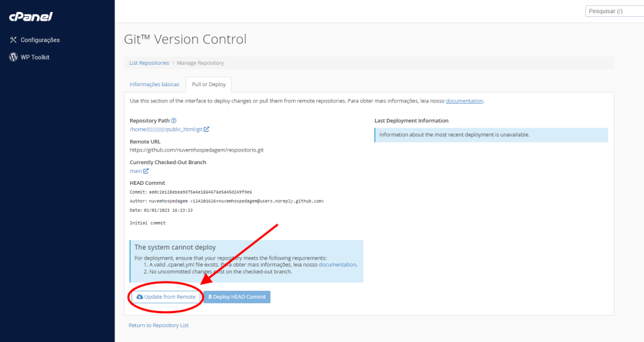Click the 'Git Version Control' page title
This screenshot has height=342, width=644.
coord(186,39)
